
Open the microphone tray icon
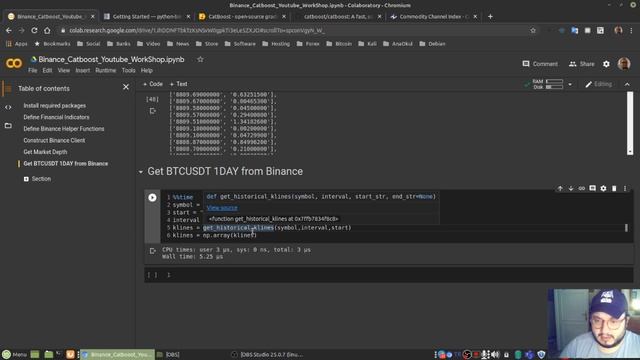(x=485, y=354)
